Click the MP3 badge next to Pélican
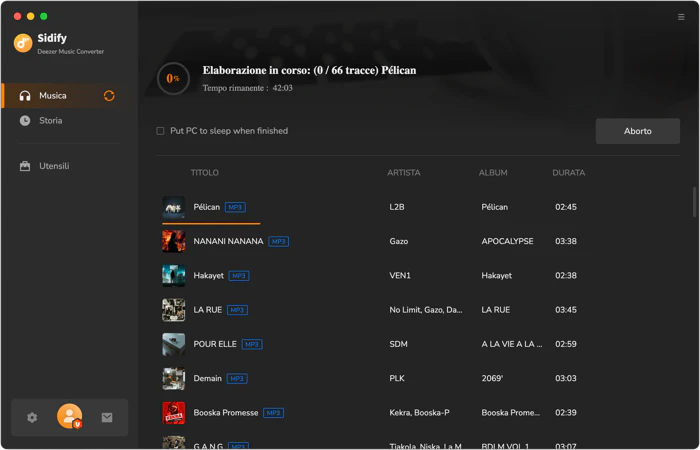The width and height of the screenshot is (700, 450). point(235,207)
